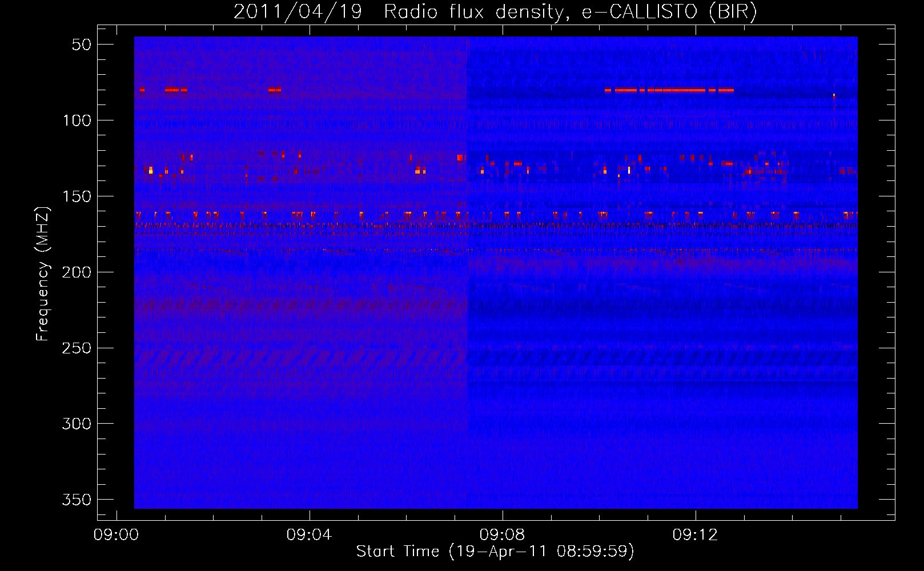This screenshot has height=571, width=924.
Task: Click the '09:00' time tick label
Action: click(x=116, y=535)
